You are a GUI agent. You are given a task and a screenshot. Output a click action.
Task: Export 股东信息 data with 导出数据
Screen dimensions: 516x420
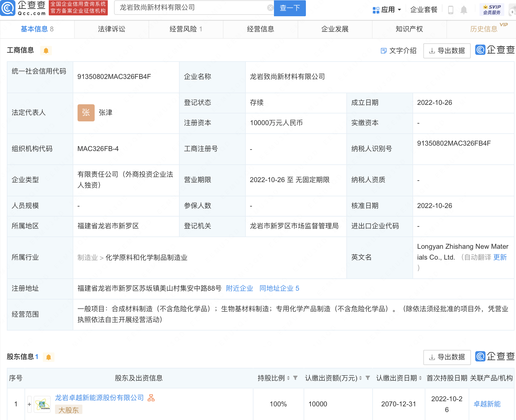tap(447, 357)
